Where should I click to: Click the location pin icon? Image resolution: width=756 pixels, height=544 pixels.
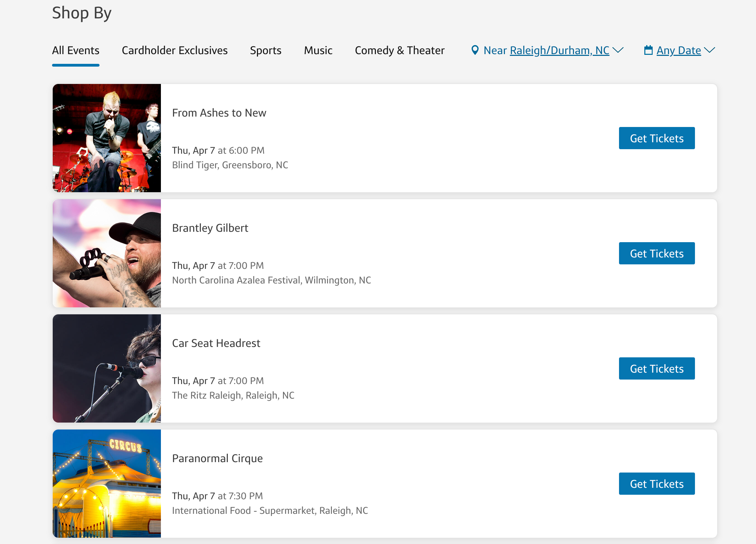point(475,50)
